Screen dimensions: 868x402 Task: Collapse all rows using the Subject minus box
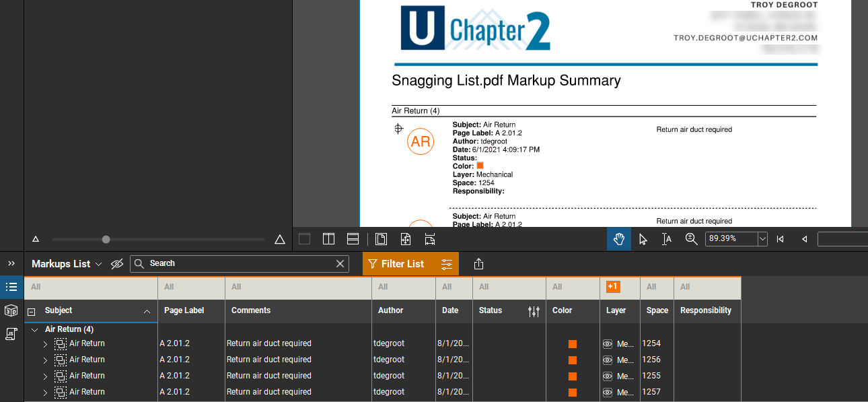(30, 310)
